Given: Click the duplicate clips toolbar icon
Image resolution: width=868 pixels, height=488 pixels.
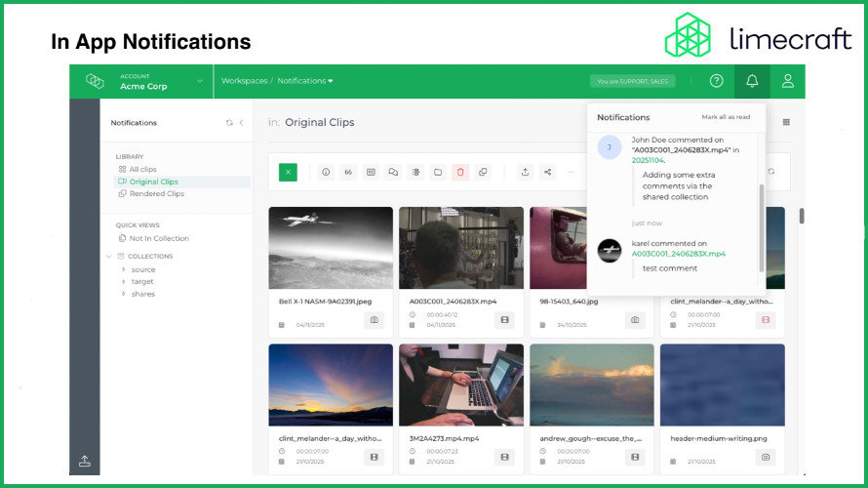Looking at the screenshot, I should [x=483, y=173].
